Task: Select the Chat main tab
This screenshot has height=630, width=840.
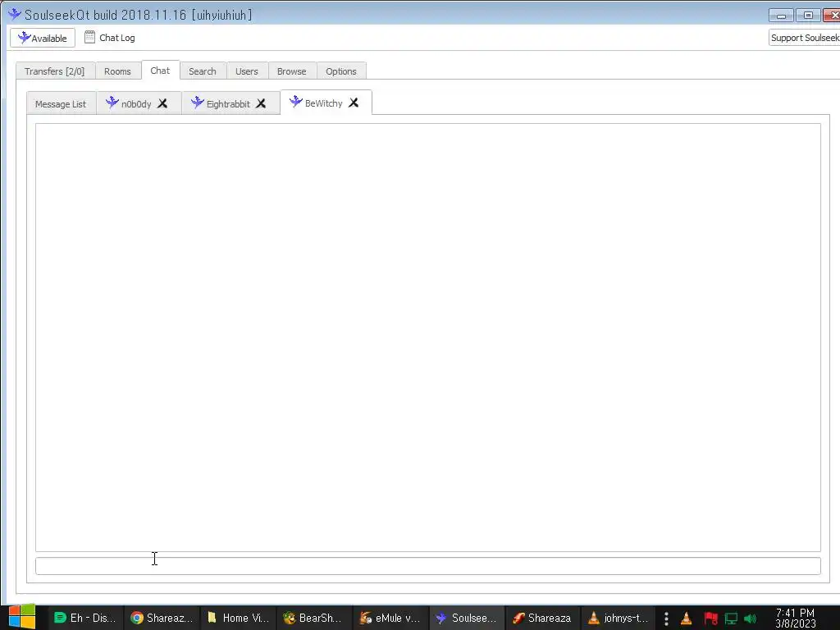Action: tap(160, 71)
